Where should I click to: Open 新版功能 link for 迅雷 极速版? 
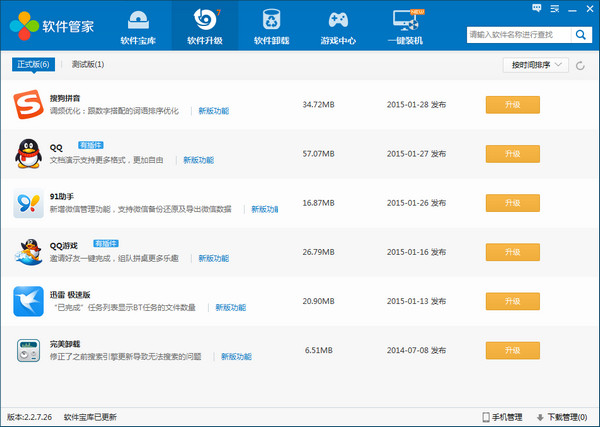coord(231,308)
